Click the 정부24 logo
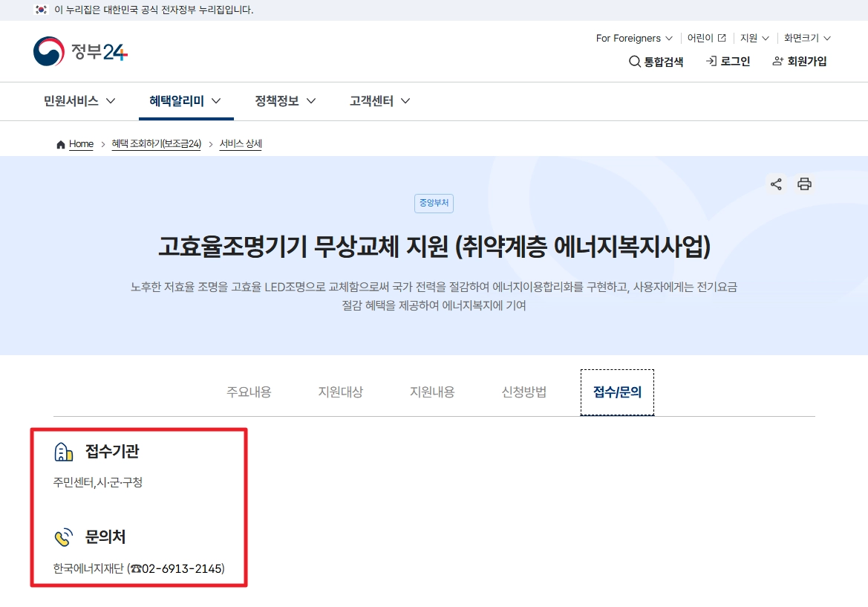 click(x=79, y=52)
